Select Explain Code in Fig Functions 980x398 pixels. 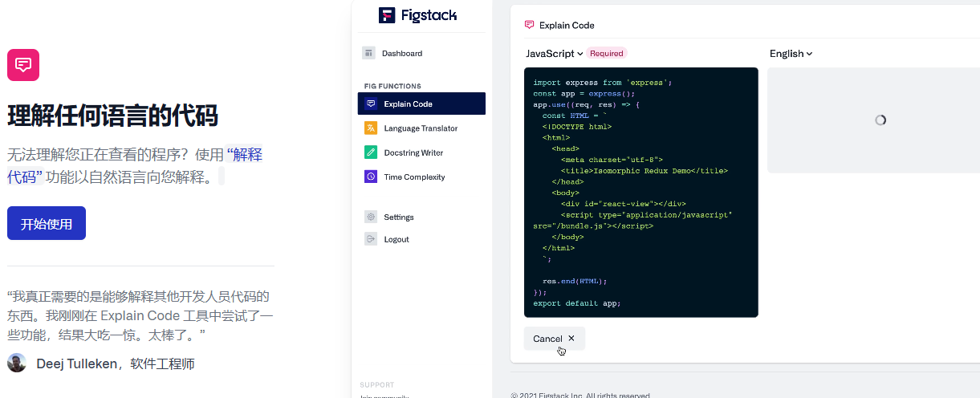[421, 104]
